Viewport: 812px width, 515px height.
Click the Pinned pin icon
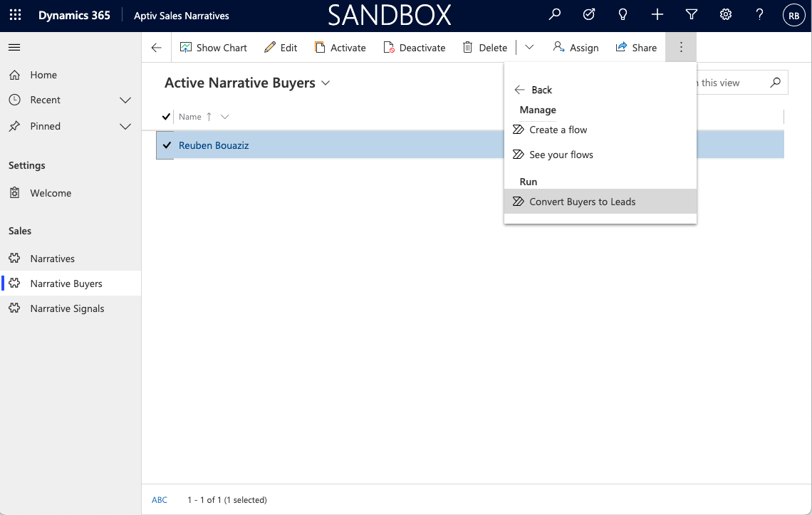point(14,126)
